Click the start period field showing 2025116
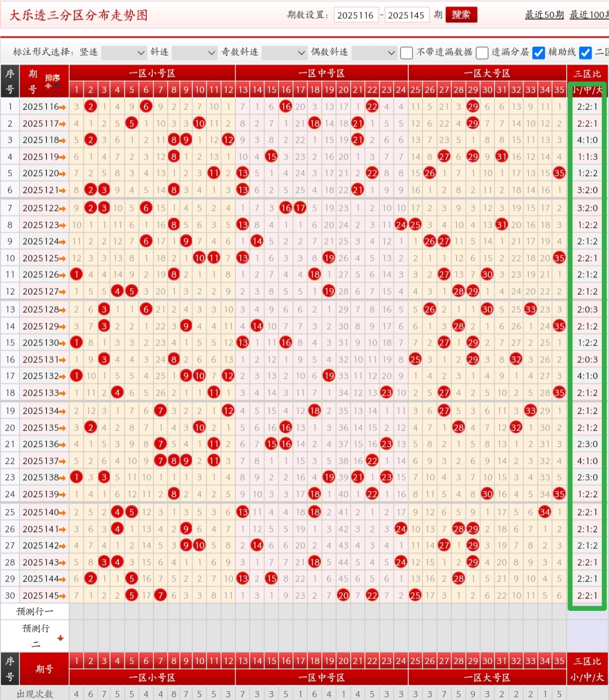This screenshot has height=700, width=609. pyautogui.click(x=356, y=15)
